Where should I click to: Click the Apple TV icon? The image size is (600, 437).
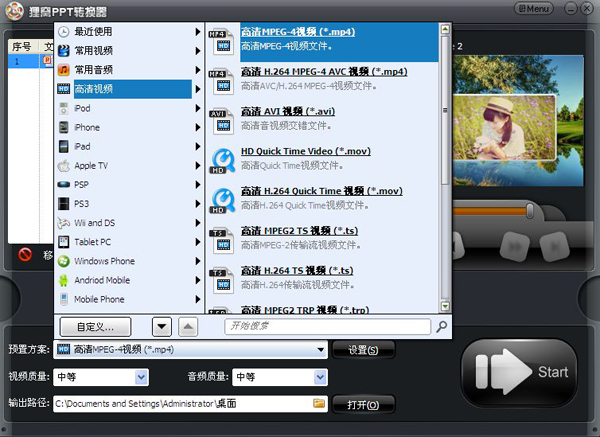(x=64, y=166)
